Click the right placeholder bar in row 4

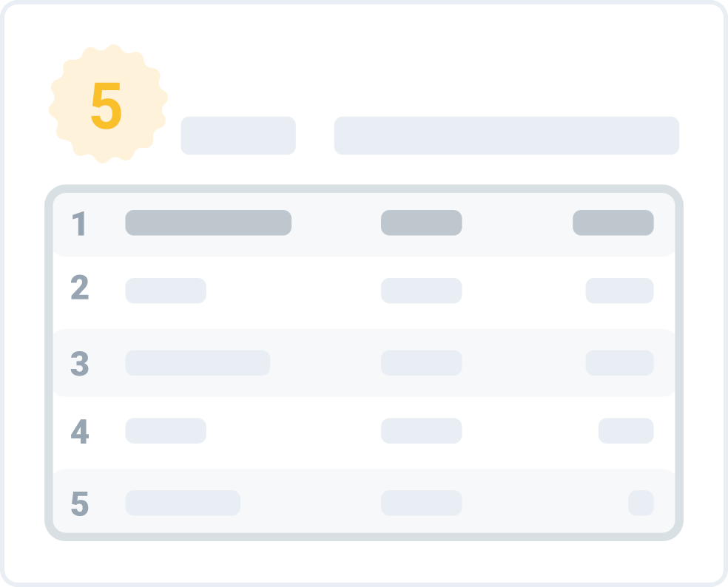(626, 431)
